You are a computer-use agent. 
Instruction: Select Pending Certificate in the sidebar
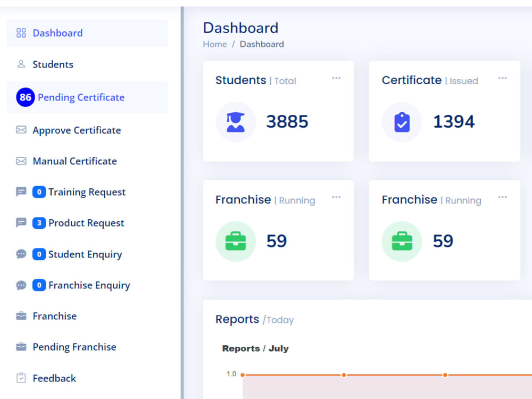(81, 97)
